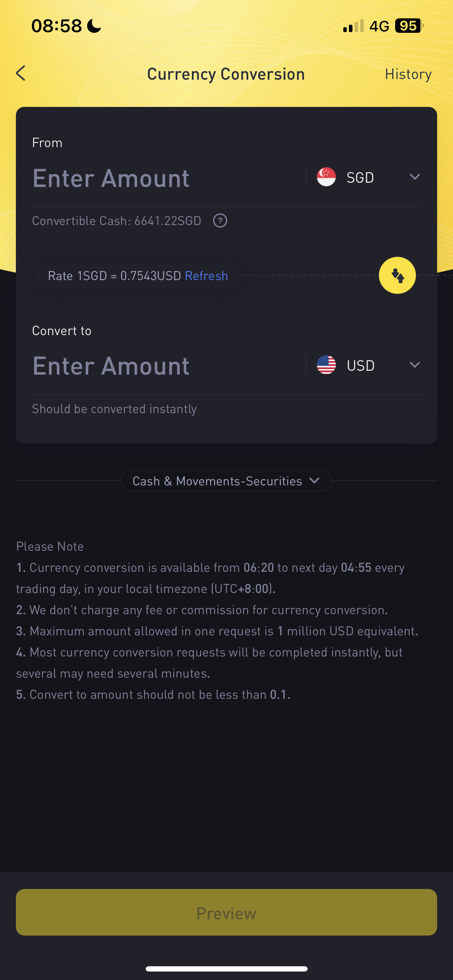
Task: Tap the Convertible Cash 6641.22SGD text
Action: tap(116, 221)
